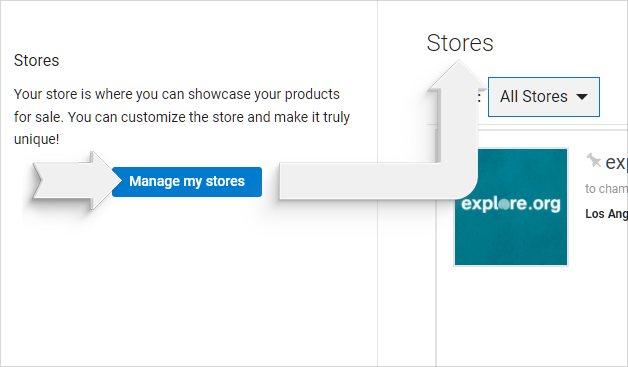Click the large Stores page heading

point(460,43)
